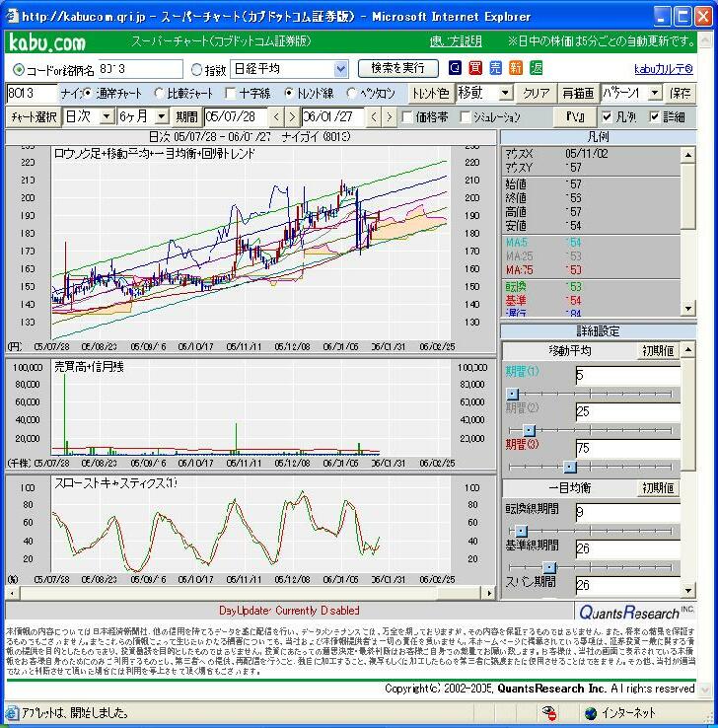Click 転換線期間 value field showing 9
The height and width of the screenshot is (728, 718).
628,512
